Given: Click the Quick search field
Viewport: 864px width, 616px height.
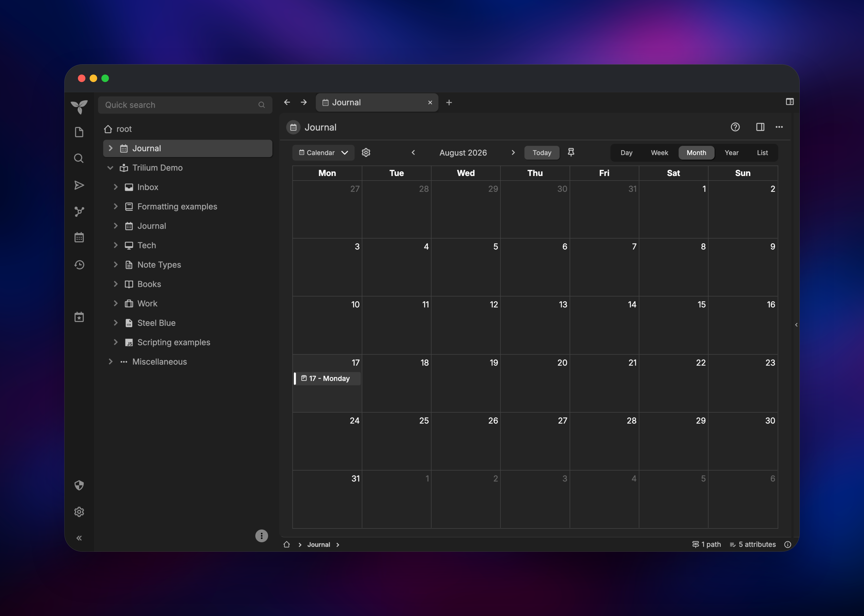Looking at the screenshot, I should tap(185, 105).
